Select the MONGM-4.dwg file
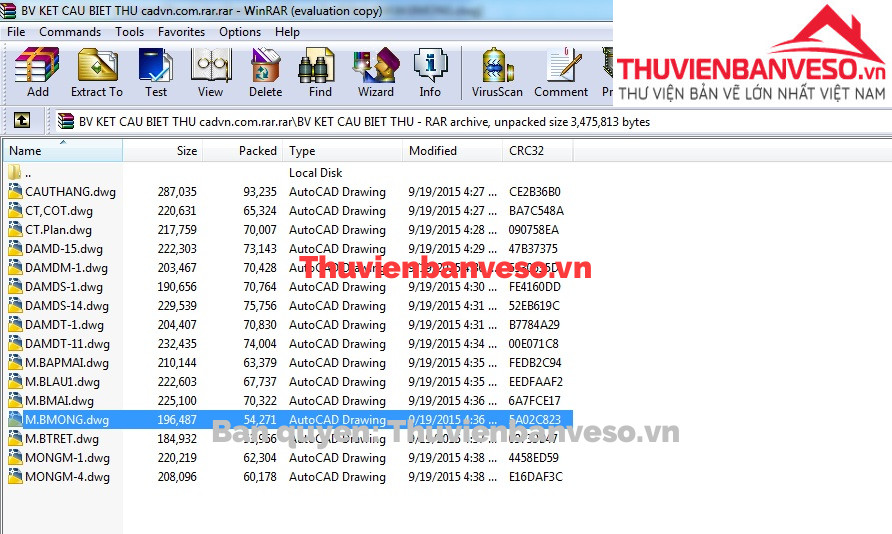892x534 pixels. click(67, 477)
